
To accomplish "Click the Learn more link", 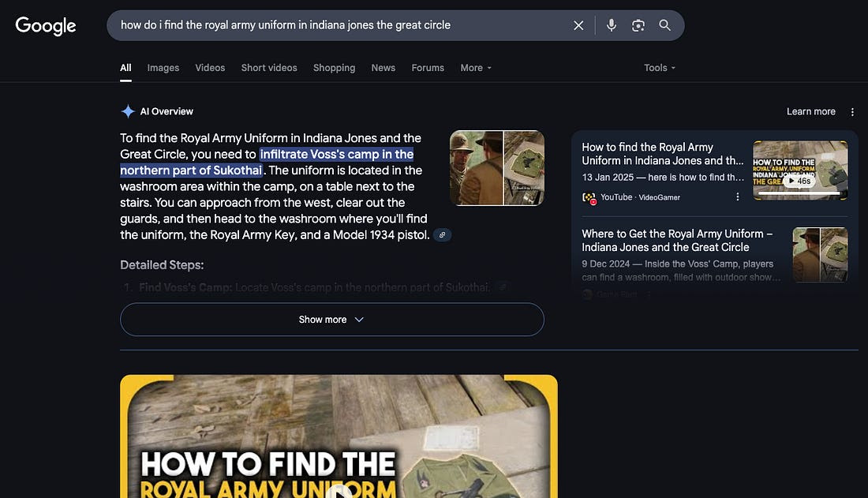I will pyautogui.click(x=810, y=111).
